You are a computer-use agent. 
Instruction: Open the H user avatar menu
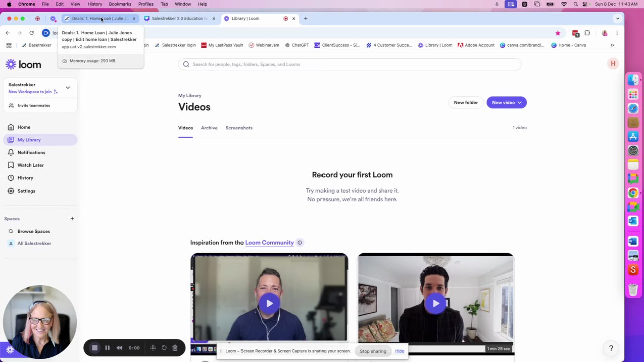coord(613,64)
